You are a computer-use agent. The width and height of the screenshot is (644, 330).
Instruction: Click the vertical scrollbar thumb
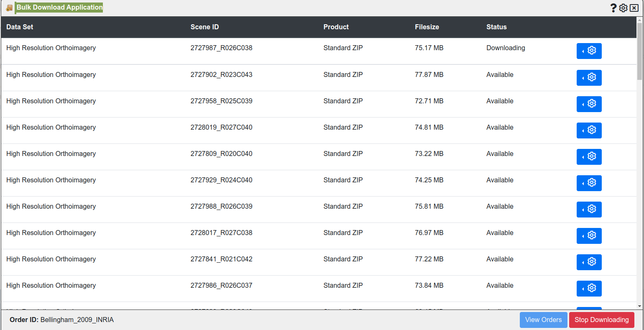click(x=639, y=51)
